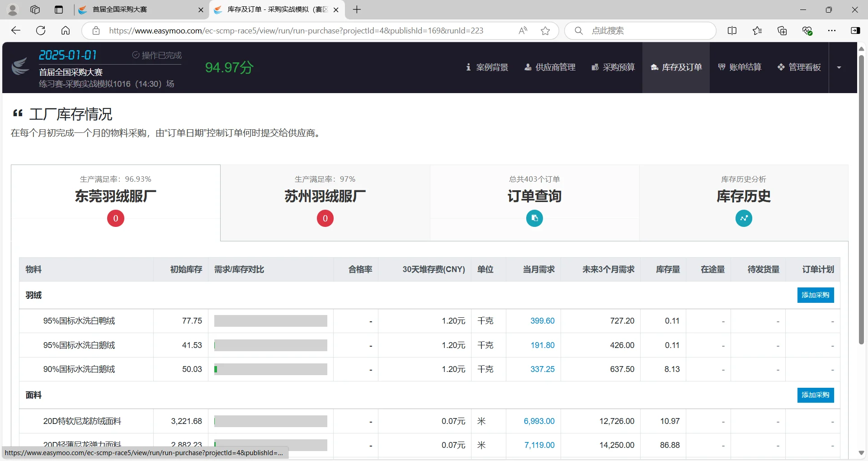Toggle the browser sidebar
The height and width of the screenshot is (461, 868).
point(855,31)
